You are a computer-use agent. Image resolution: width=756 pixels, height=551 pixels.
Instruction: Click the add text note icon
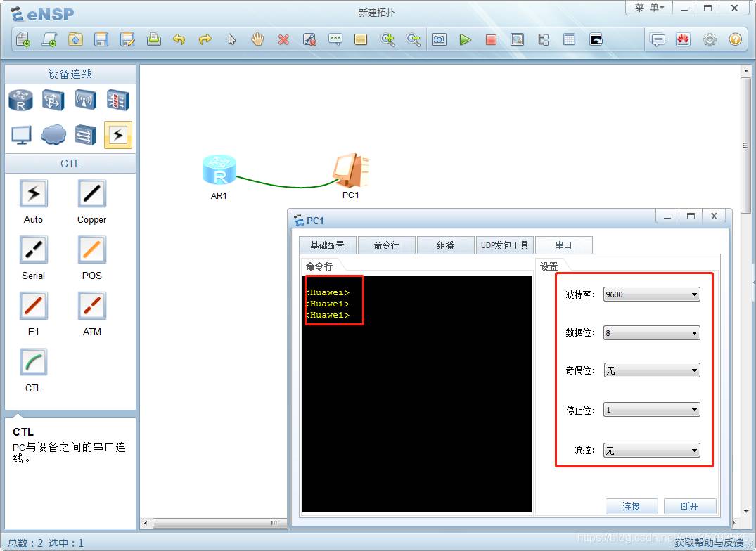pos(335,39)
